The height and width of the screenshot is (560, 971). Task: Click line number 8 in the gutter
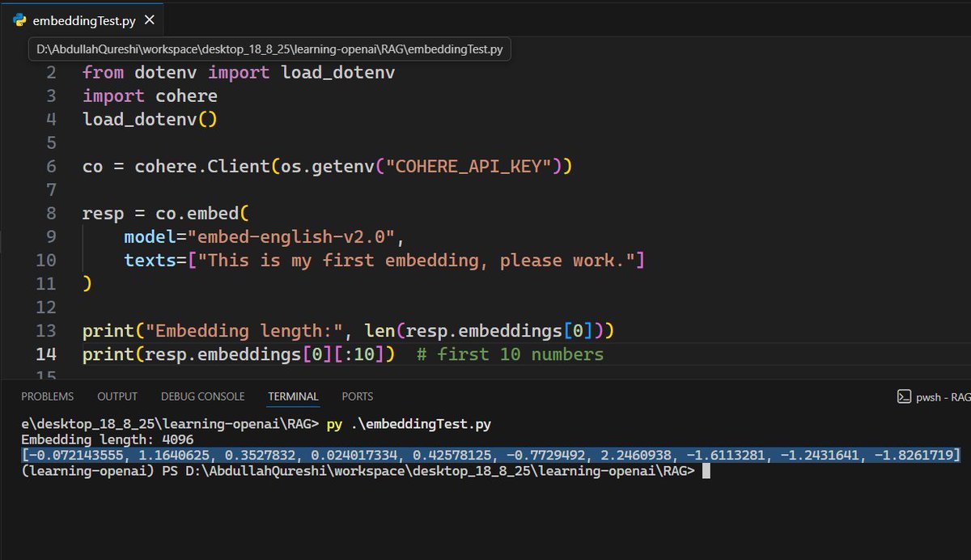(52, 214)
